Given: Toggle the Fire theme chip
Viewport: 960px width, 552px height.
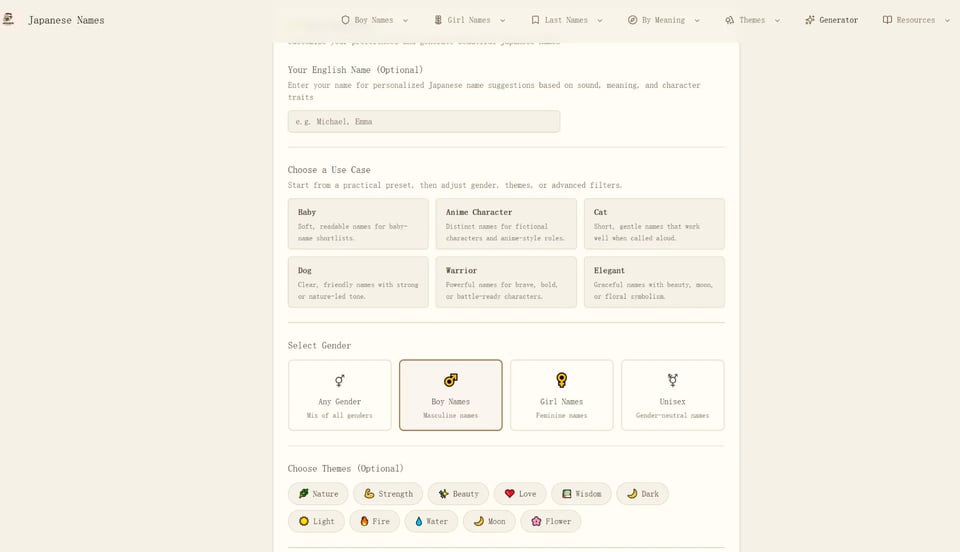Looking at the screenshot, I should point(375,521).
